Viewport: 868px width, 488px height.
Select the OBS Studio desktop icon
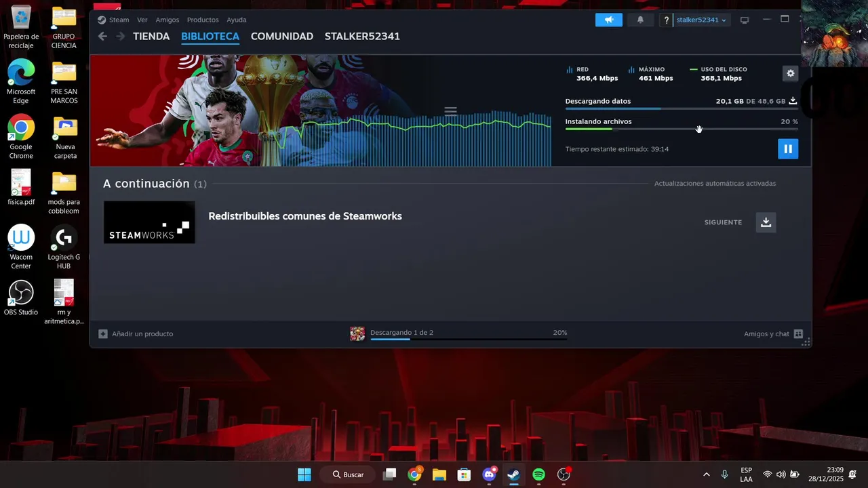(x=21, y=298)
